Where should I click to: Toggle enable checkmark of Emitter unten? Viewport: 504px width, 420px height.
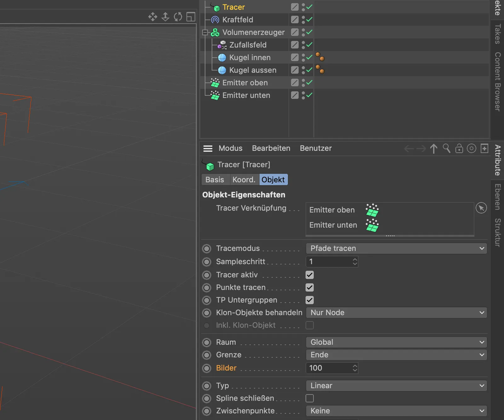point(309,95)
